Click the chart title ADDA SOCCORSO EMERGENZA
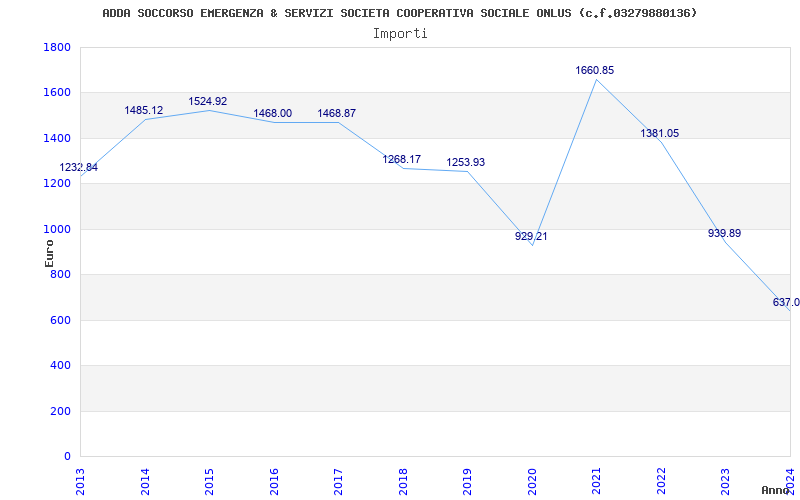The height and width of the screenshot is (500, 800). click(x=400, y=13)
